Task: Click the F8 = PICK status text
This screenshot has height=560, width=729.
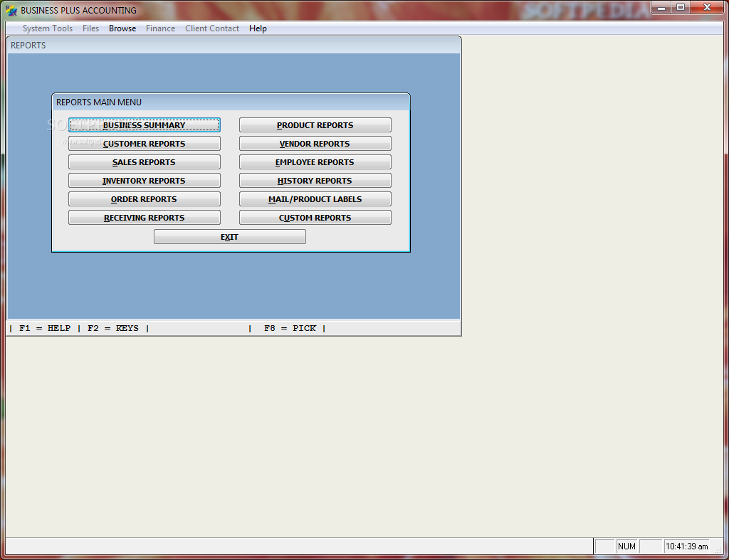Action: (290, 328)
